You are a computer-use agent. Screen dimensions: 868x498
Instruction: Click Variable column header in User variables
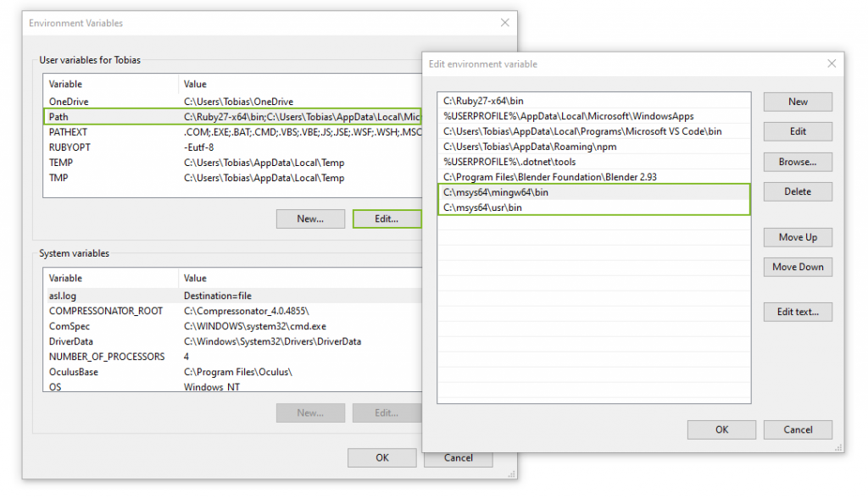pyautogui.click(x=111, y=84)
